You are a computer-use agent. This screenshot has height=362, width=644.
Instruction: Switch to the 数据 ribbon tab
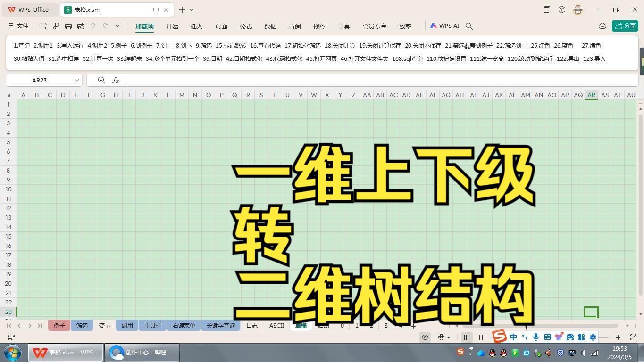[x=270, y=26]
